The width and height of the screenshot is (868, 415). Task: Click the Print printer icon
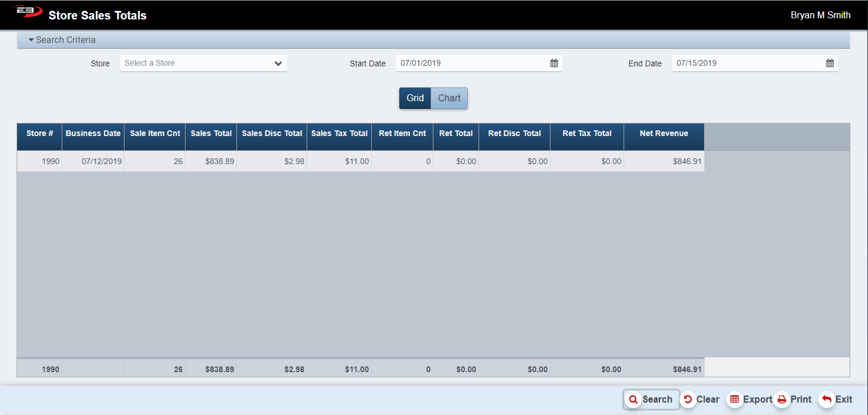click(782, 400)
